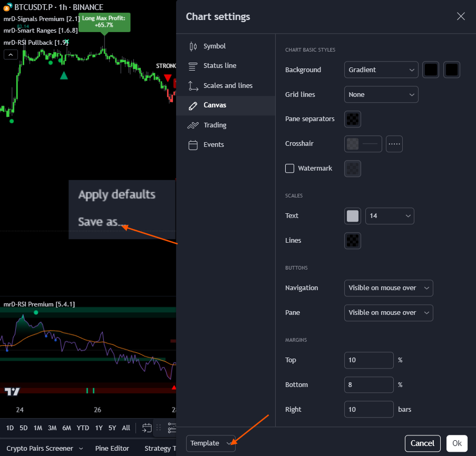Open the Trading settings section
Image resolution: width=476 pixels, height=456 pixels.
(226, 125)
